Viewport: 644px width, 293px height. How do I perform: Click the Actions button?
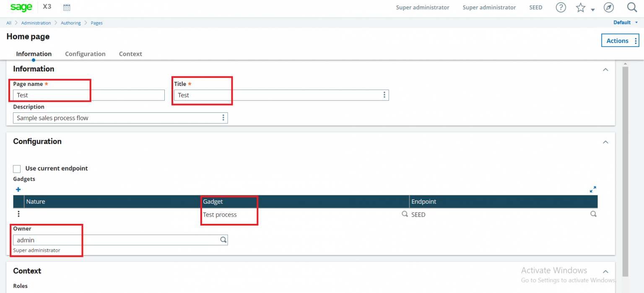tap(620, 40)
